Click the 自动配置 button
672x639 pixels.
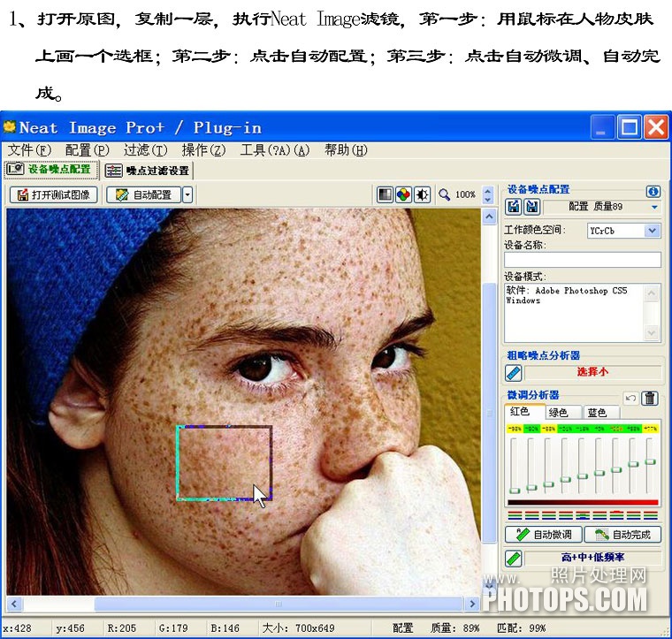tap(143, 195)
